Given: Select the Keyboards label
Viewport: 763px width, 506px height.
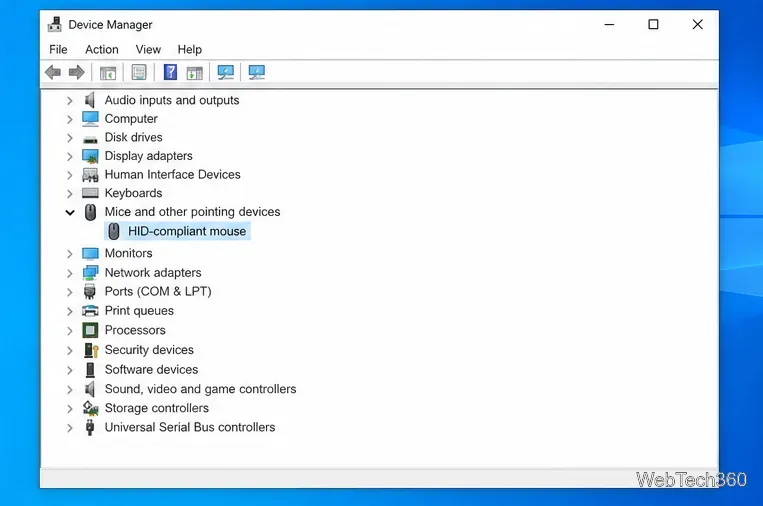Looking at the screenshot, I should 133,193.
